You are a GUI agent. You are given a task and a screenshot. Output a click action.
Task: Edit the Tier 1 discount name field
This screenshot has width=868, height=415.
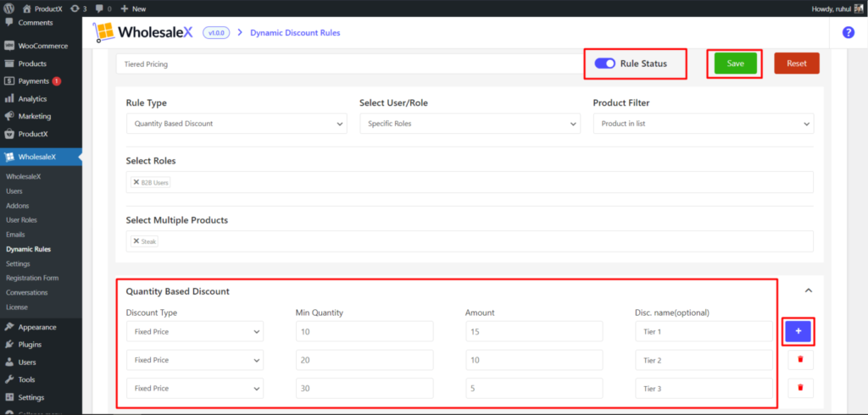coord(704,331)
